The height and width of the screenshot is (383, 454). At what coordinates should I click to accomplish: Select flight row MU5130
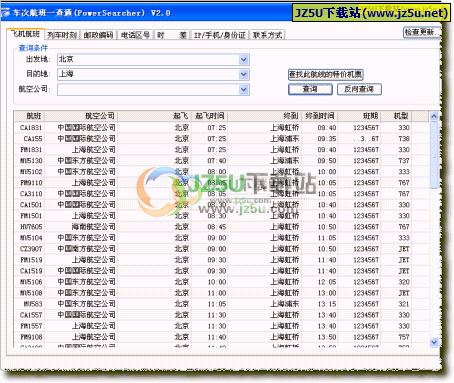coord(221,161)
